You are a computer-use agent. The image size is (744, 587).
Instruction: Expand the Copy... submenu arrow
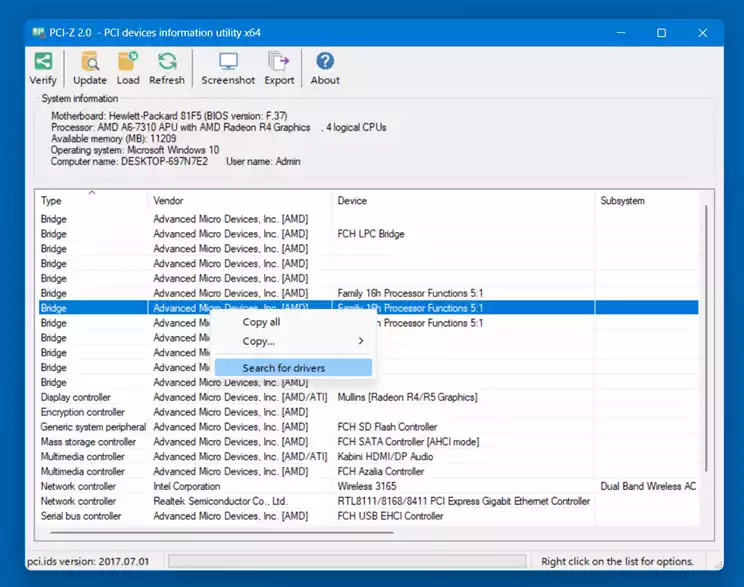click(361, 341)
